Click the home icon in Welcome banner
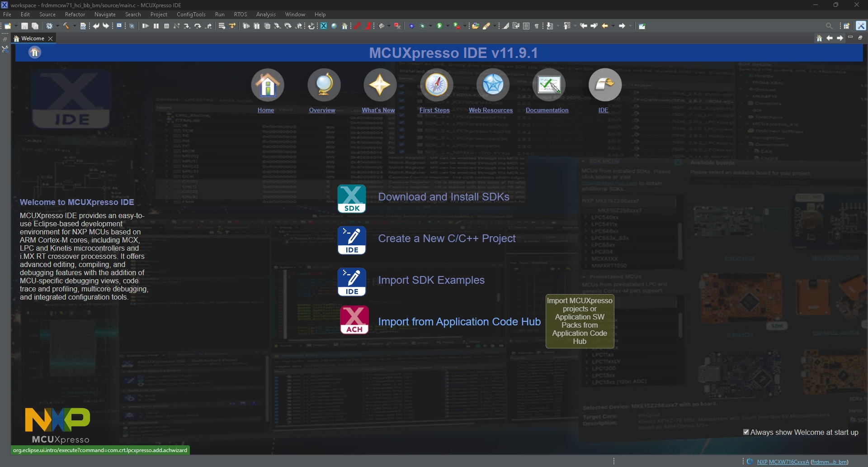 [x=35, y=52]
